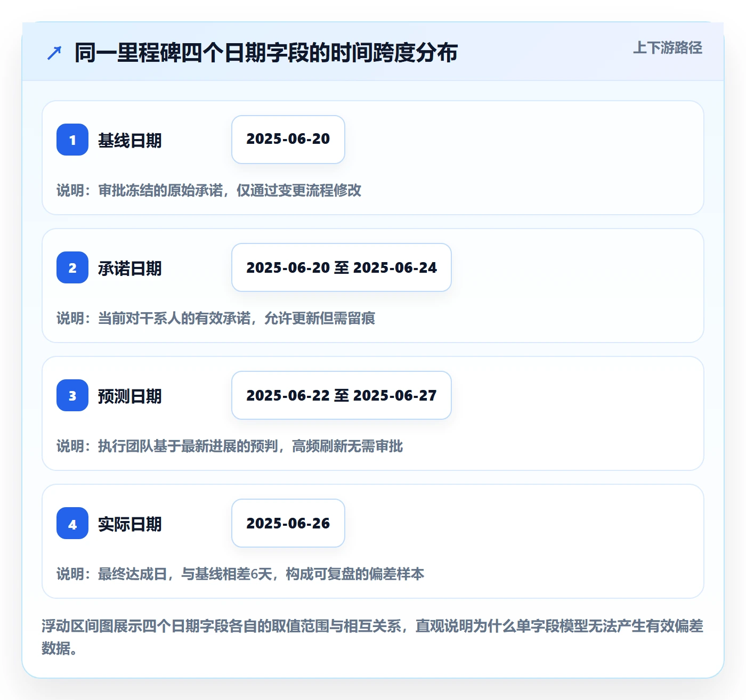Click the description 执行团队基于最新进展的预判
Screen dimensions: 746x700
188,446
